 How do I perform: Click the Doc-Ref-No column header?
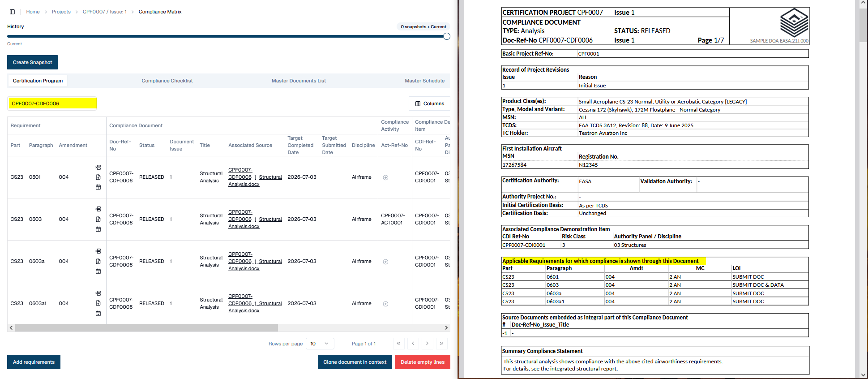coord(120,145)
